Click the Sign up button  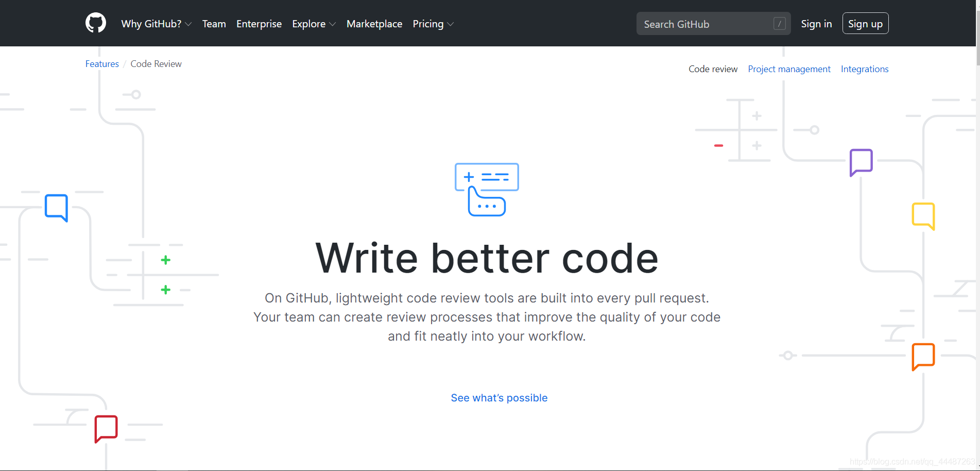[865, 23]
